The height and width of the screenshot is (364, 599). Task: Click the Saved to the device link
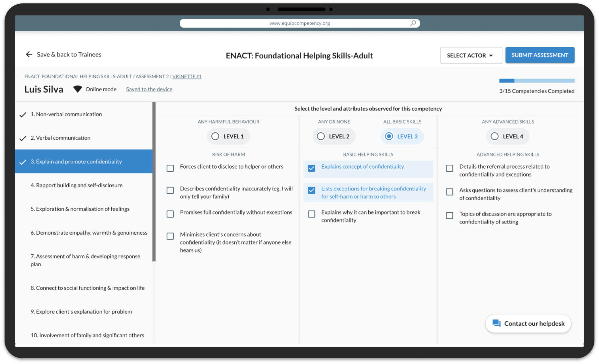[x=149, y=89]
